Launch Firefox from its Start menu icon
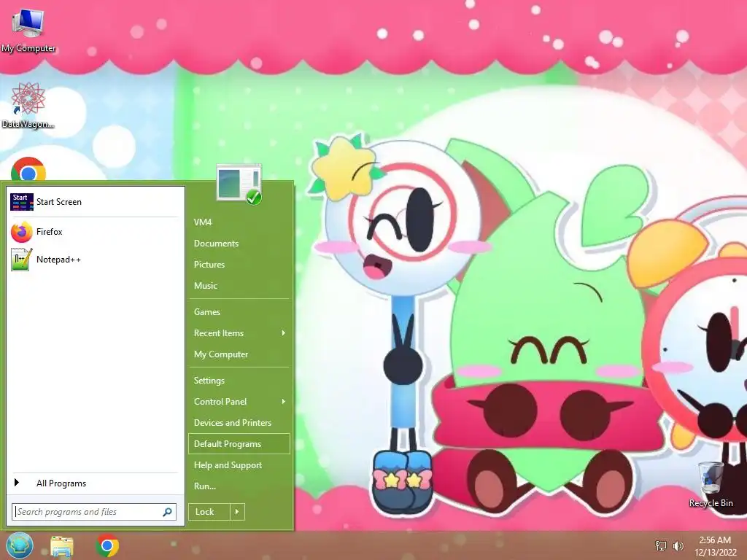 [x=21, y=232]
